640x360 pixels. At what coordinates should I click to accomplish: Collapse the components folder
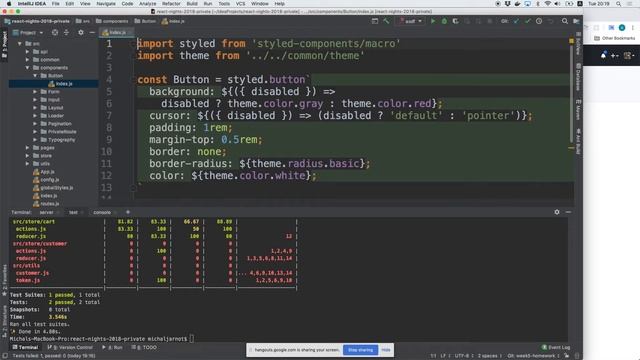(x=27, y=67)
